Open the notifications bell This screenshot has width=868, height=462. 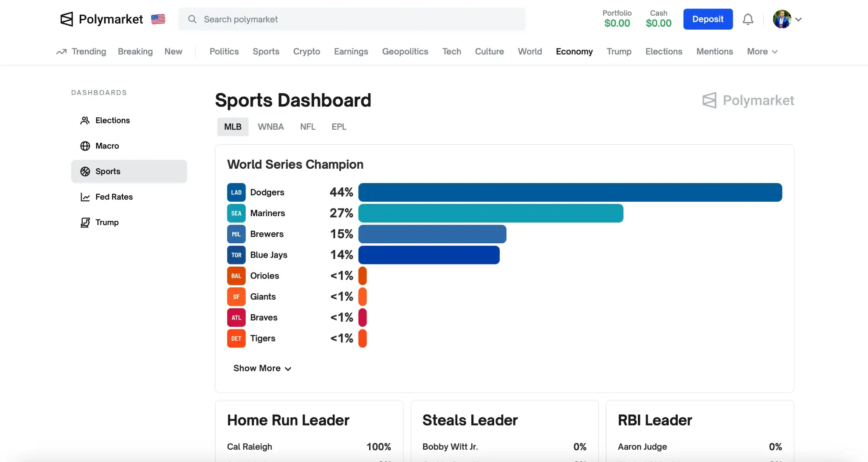(x=748, y=19)
